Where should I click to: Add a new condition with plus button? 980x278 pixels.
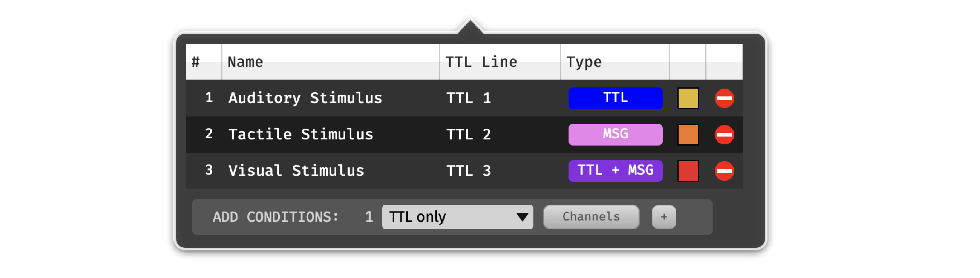coord(663,217)
